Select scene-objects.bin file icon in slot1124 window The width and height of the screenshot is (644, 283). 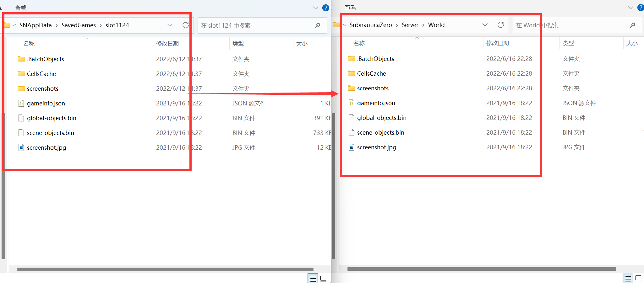point(21,133)
